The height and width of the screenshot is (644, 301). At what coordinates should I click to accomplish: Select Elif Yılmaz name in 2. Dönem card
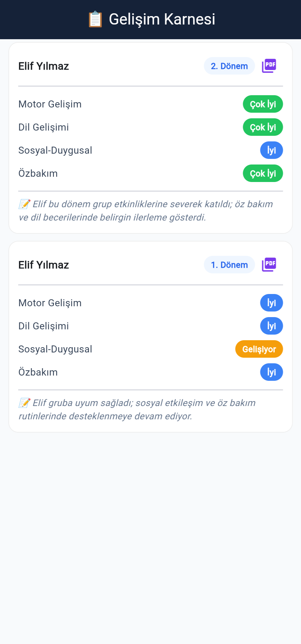point(44,66)
